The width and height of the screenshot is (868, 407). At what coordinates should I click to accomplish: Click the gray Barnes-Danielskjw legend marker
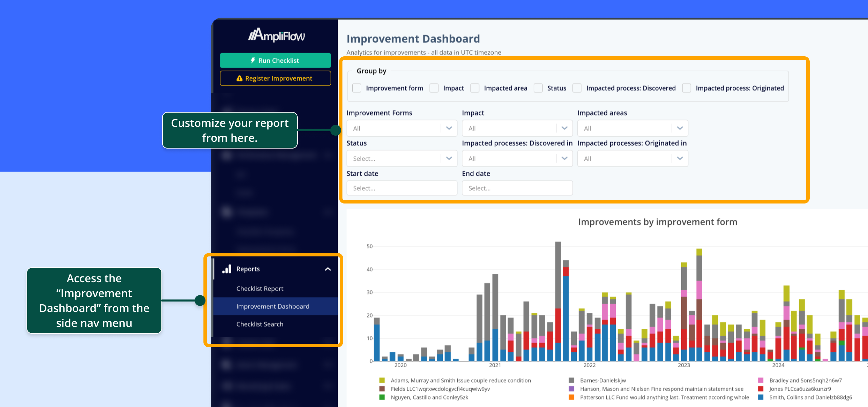coord(571,380)
